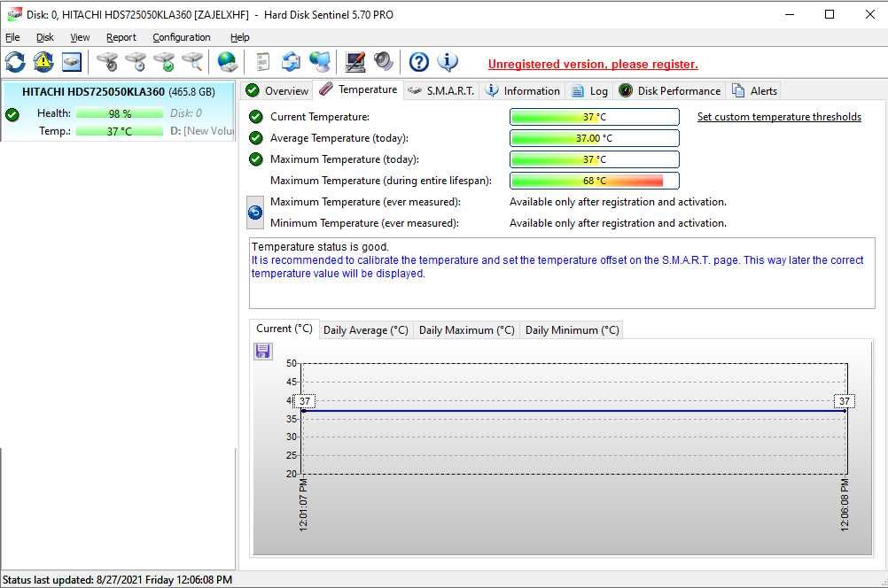Click the Temp. 37 °C bar in disk panel
888x588 pixels.
click(120, 131)
